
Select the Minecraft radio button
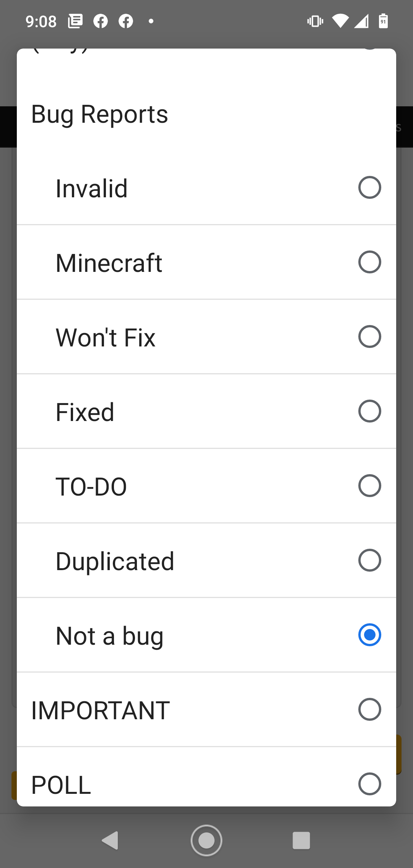pos(369,262)
